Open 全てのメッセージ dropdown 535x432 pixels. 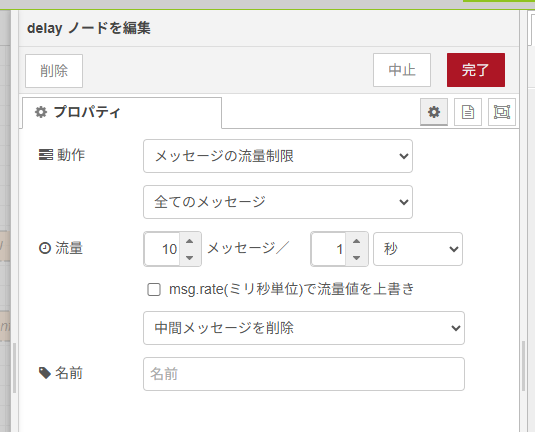point(278,202)
